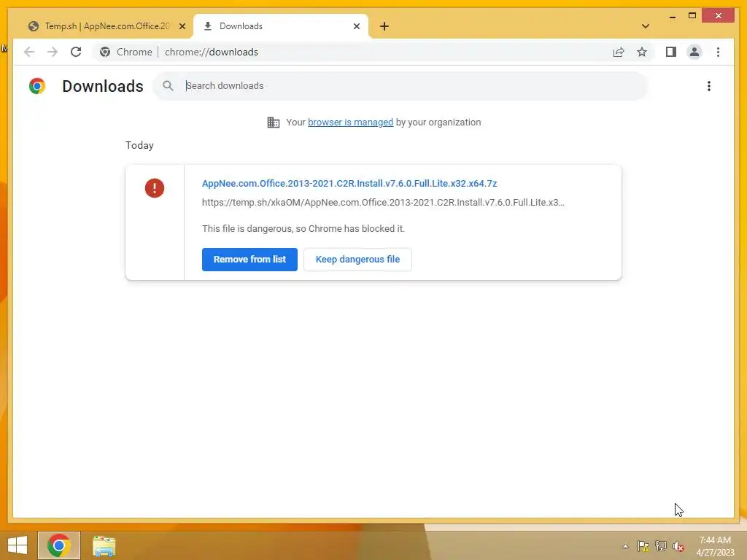Open Action Center flag icon
This screenshot has height=560, width=747.
tap(643, 546)
